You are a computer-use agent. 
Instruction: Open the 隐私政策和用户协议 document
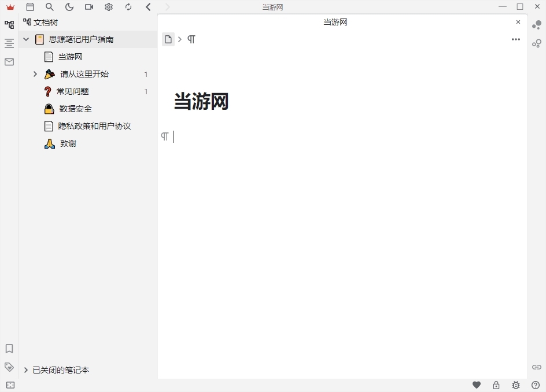click(x=94, y=126)
